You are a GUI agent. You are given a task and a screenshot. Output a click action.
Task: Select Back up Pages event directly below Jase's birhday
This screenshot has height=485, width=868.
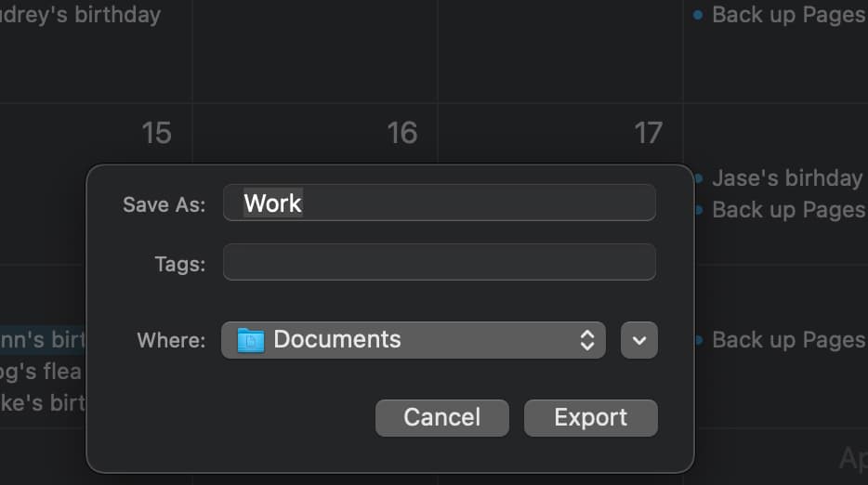pyautogui.click(x=788, y=210)
